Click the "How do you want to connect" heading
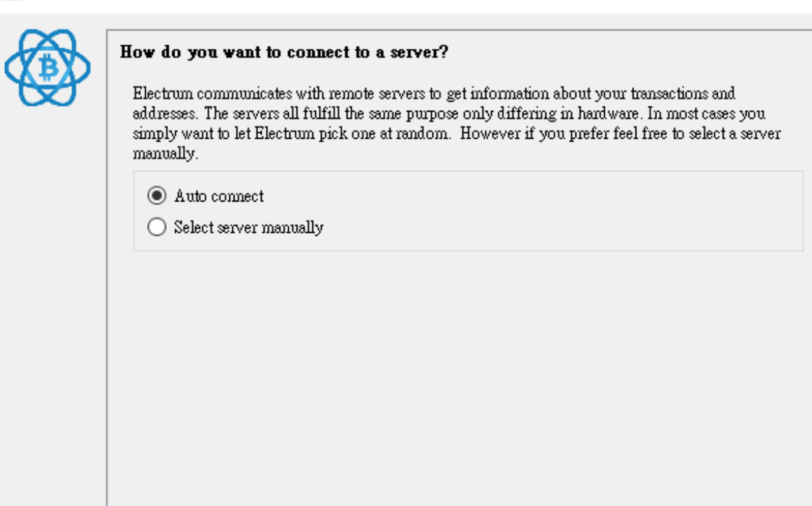This screenshot has width=812, height=506. [x=284, y=52]
